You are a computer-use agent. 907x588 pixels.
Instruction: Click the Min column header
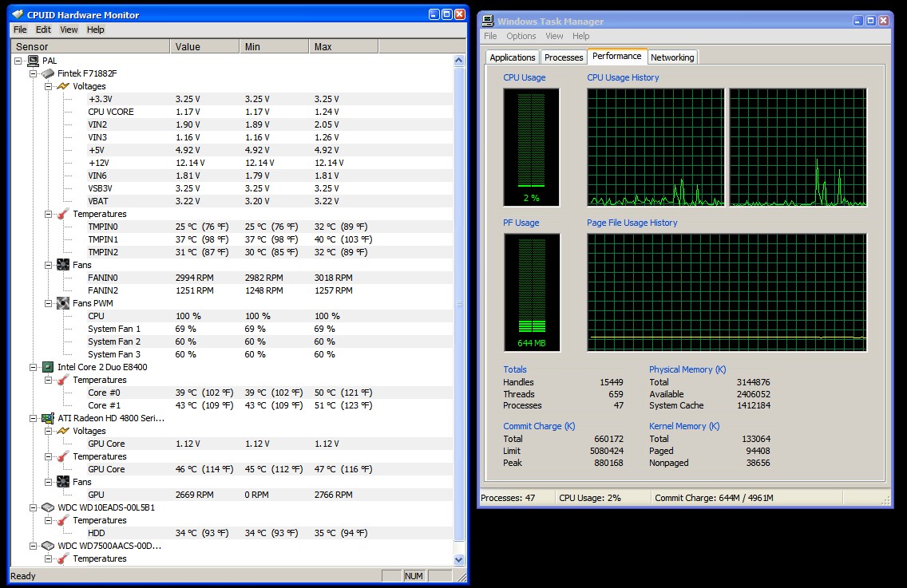(x=274, y=47)
